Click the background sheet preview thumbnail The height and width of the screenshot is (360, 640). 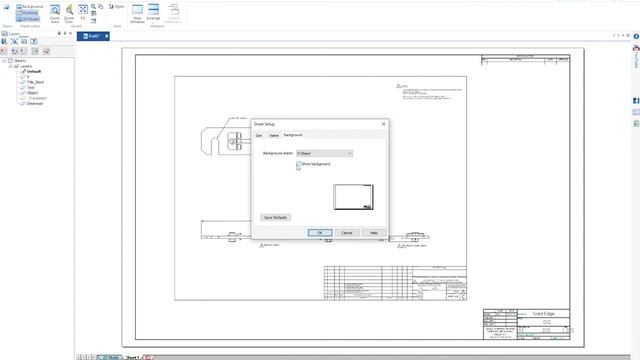353,197
